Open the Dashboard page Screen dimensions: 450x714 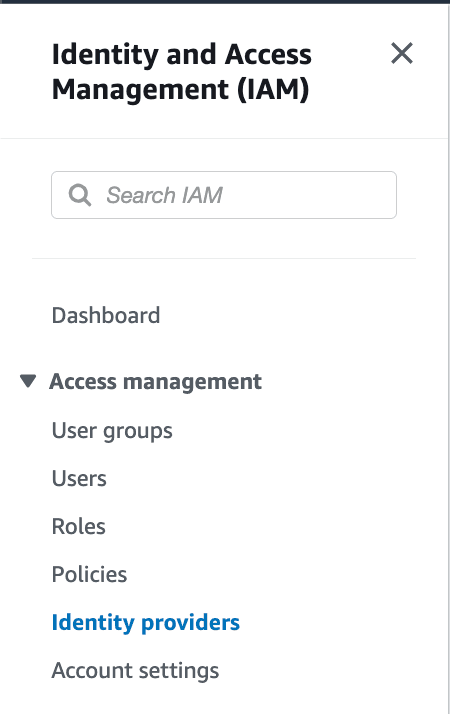[106, 315]
